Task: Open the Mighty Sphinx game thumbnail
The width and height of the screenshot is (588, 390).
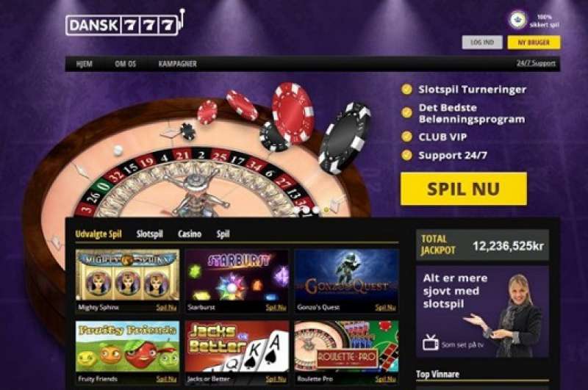Action: 127,275
